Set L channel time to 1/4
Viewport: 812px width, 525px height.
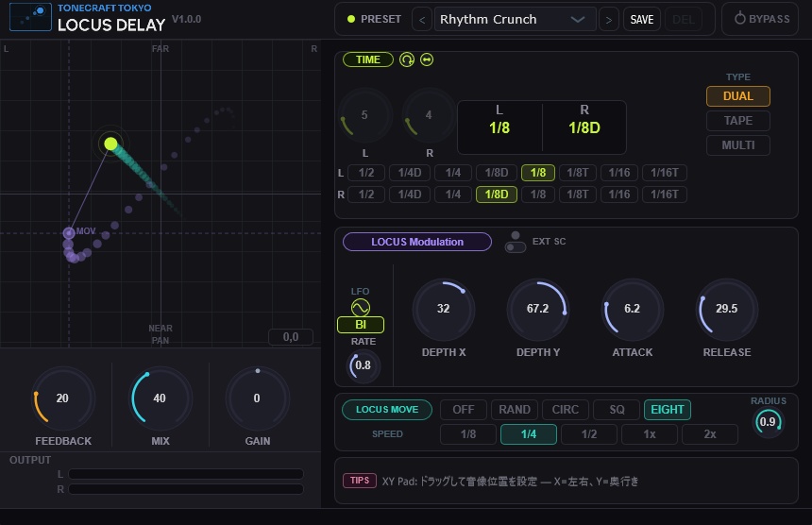coord(453,173)
